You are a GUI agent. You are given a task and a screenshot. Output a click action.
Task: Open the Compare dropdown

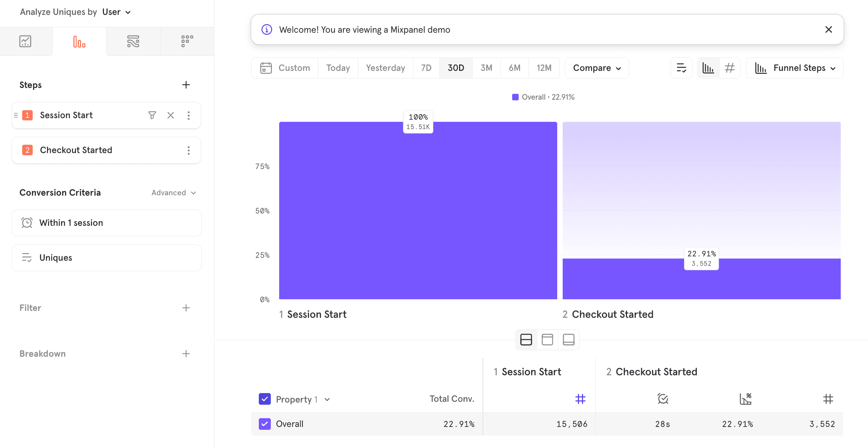pyautogui.click(x=597, y=68)
